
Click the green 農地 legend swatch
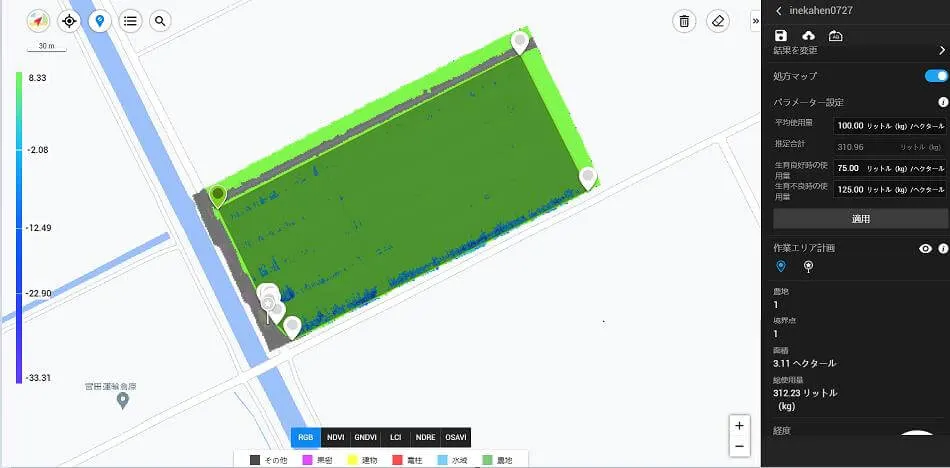(x=487, y=460)
